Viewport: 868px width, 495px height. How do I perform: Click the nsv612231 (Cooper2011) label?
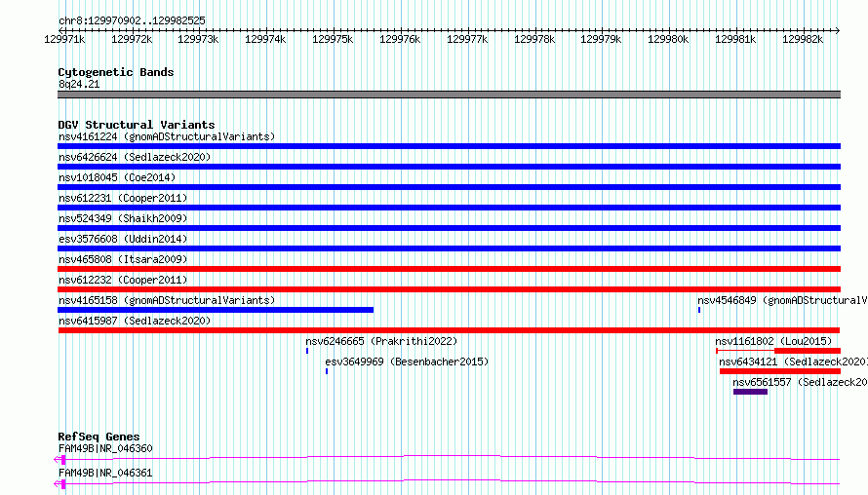123,198
